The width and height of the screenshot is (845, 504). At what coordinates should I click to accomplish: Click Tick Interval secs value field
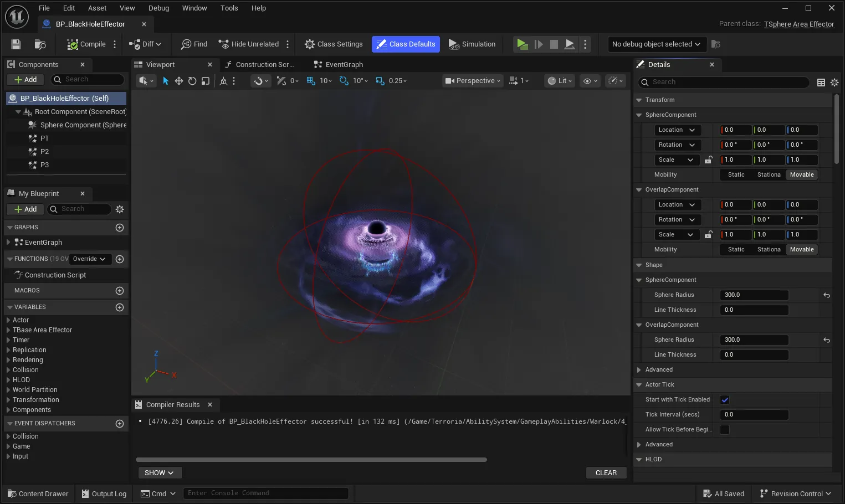tap(754, 415)
